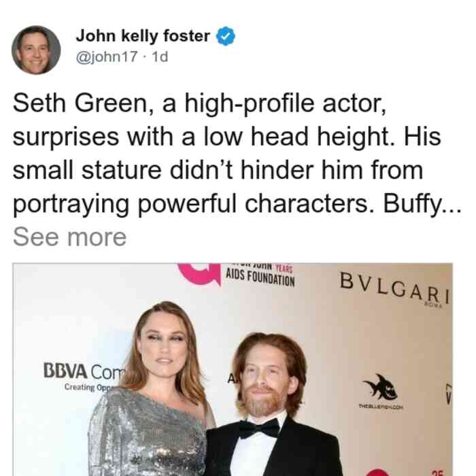Click the cut-off logo on the photo's right edge

click(x=449, y=394)
